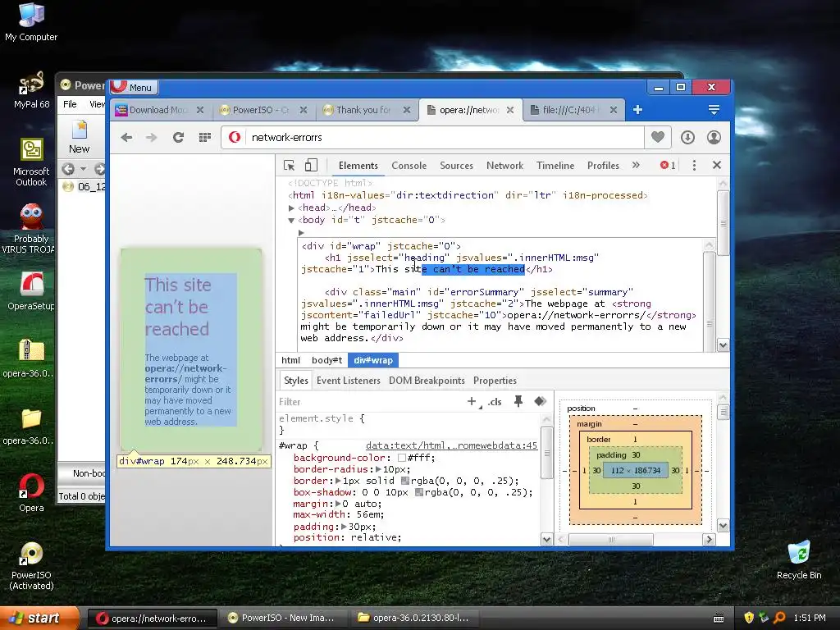Reload the page with the refresh icon
Image resolution: width=840 pixels, height=630 pixels.
[x=178, y=138]
